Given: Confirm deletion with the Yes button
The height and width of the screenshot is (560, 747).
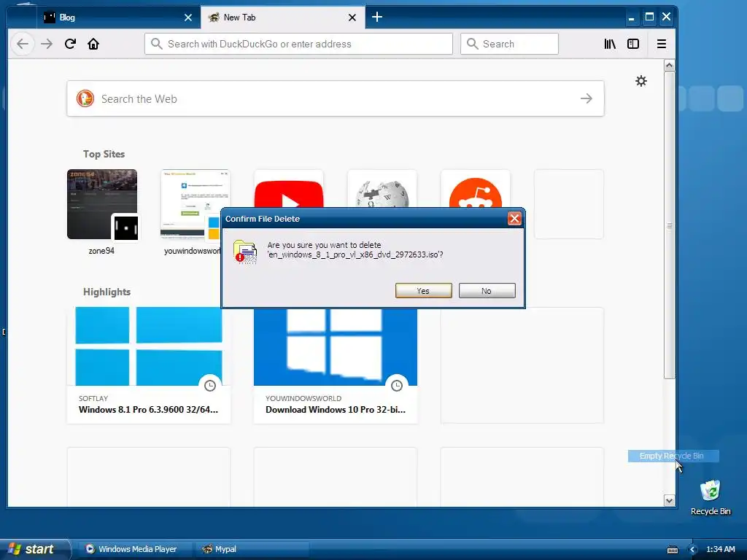Looking at the screenshot, I should (424, 291).
